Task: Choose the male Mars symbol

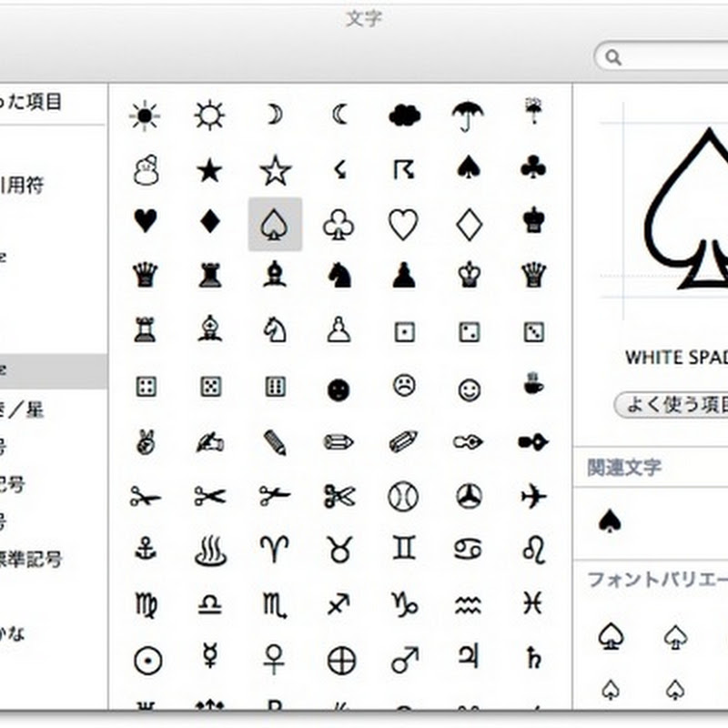Action: pos(405,660)
